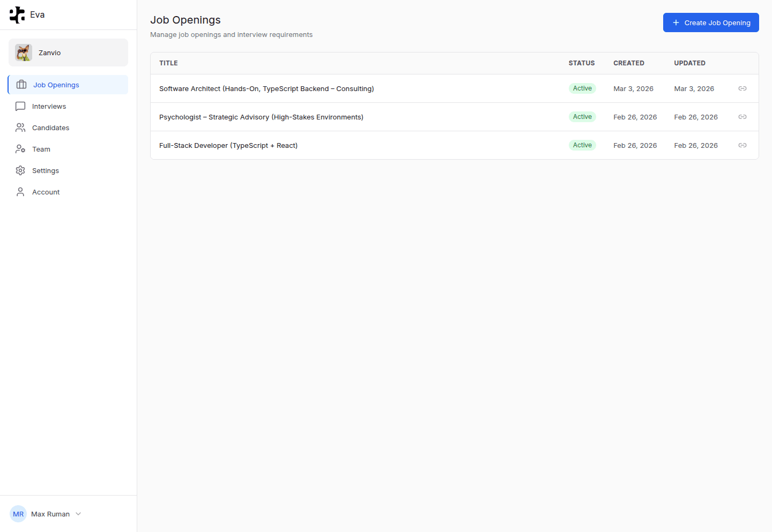
Task: Open Software Architect job opening title
Action: pyautogui.click(x=266, y=88)
